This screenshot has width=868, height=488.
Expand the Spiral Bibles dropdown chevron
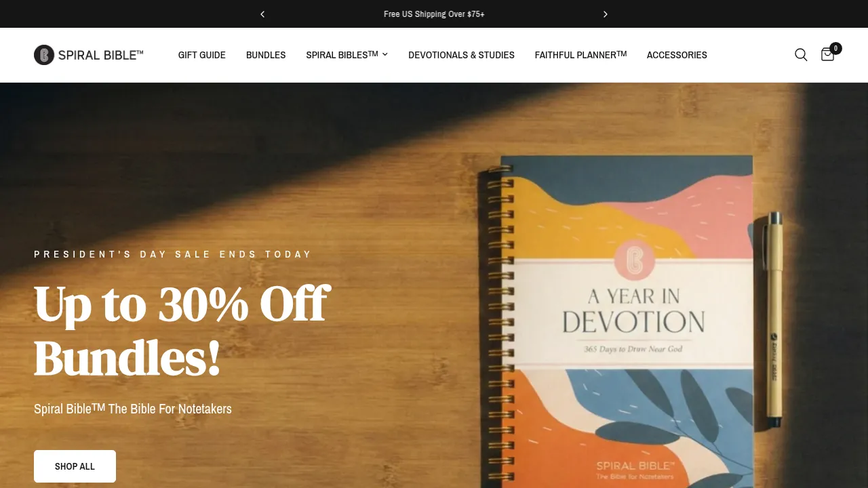[385, 55]
